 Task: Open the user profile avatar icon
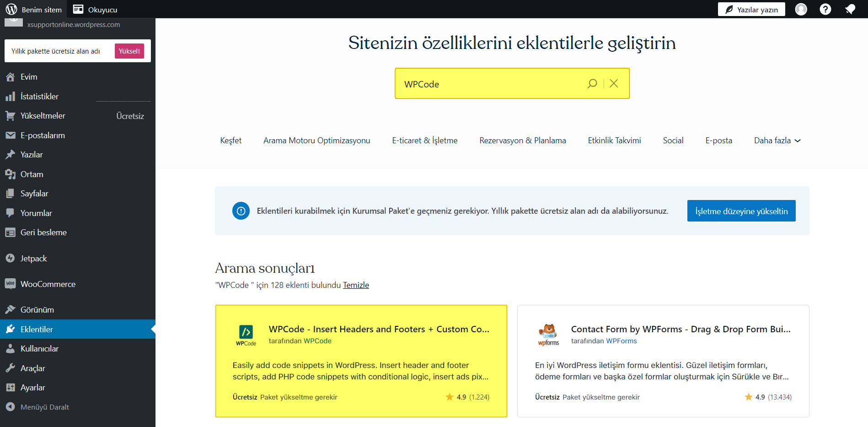tap(801, 9)
